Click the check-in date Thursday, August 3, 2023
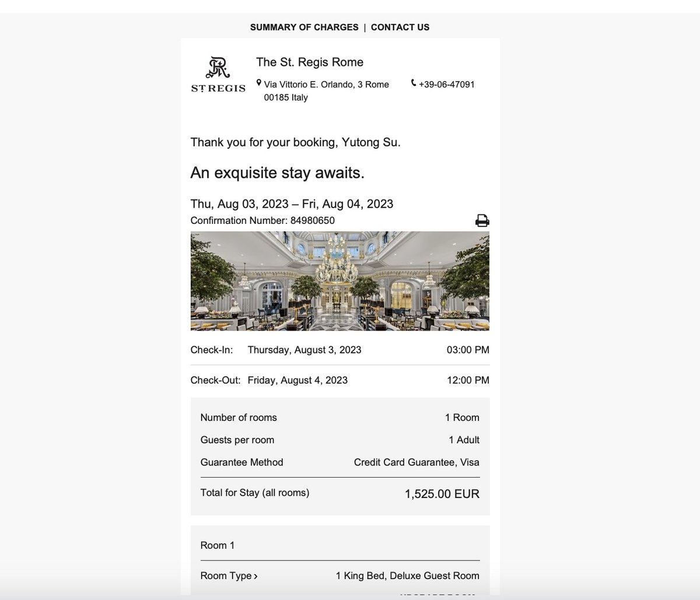700x600 pixels. [x=304, y=350]
